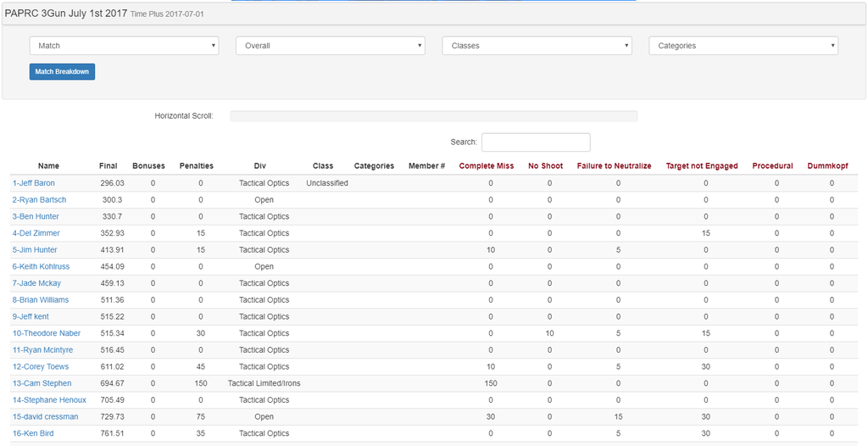
Task: Sort by No Shoot column header
Action: (545, 165)
